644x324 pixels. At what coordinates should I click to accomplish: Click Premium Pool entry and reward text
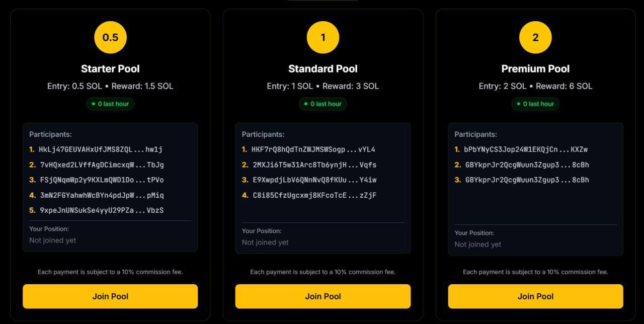535,86
